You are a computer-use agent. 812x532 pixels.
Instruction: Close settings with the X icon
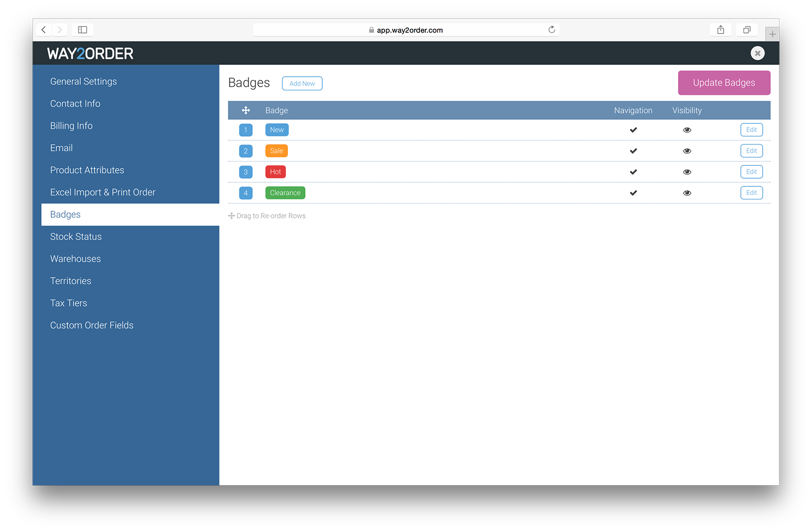tap(757, 53)
